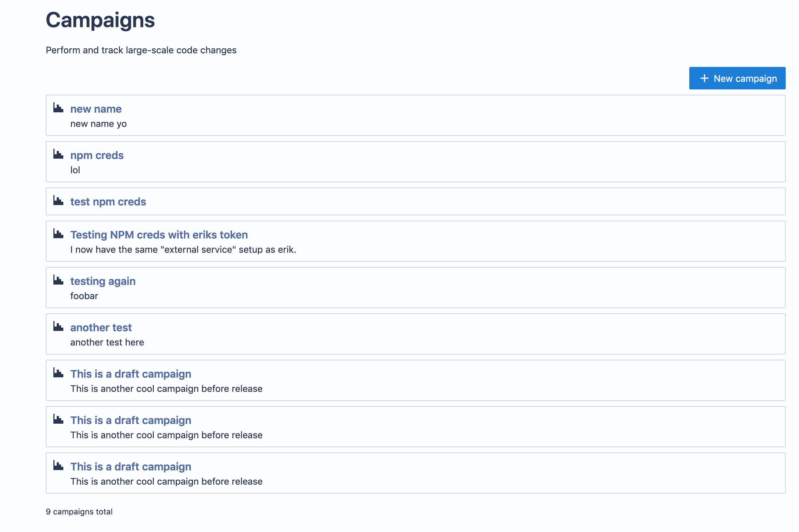Click the campaign icon beside 'testing again'
The image size is (799, 532).
[x=58, y=280]
